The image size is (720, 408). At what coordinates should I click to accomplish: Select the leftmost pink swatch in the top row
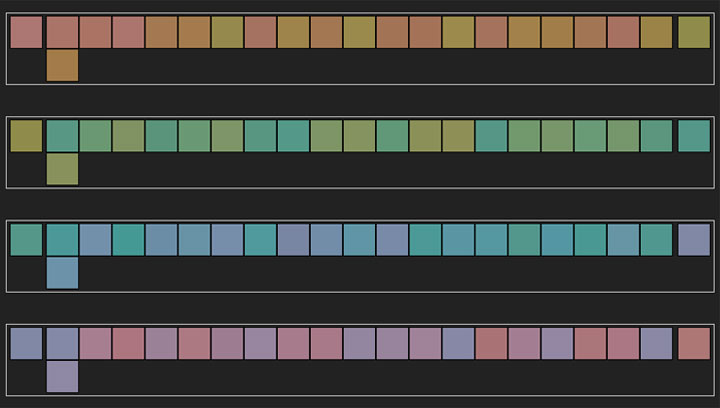pos(26,32)
